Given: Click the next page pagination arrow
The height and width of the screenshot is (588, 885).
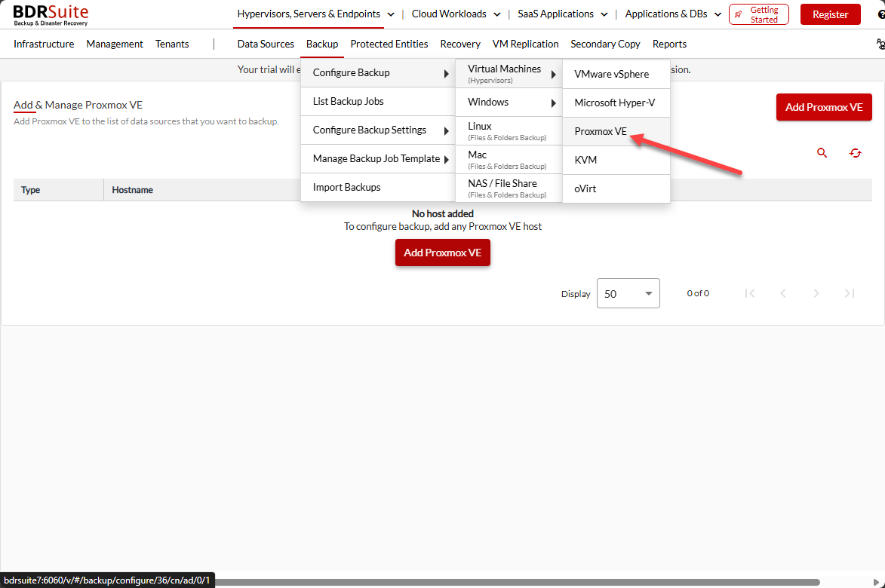Looking at the screenshot, I should (x=816, y=293).
